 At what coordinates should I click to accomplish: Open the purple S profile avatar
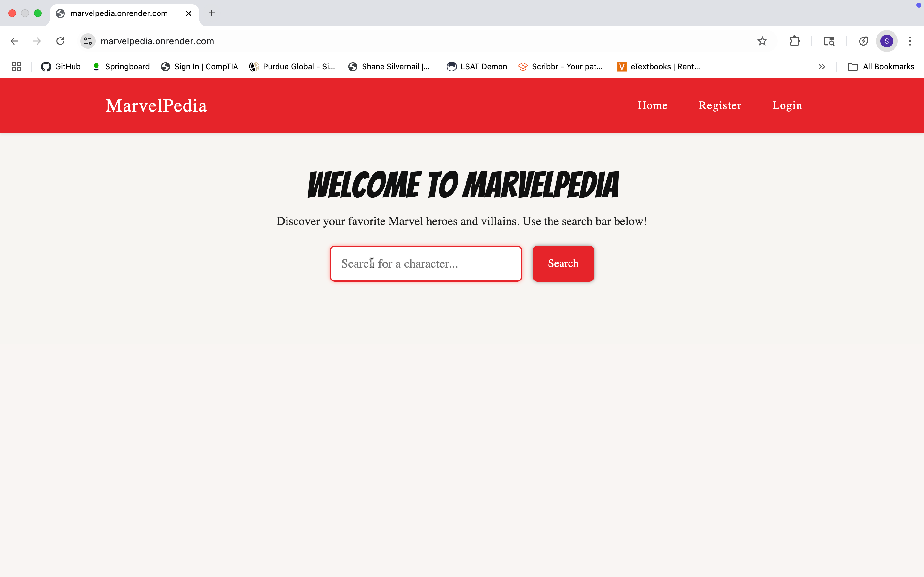point(886,41)
